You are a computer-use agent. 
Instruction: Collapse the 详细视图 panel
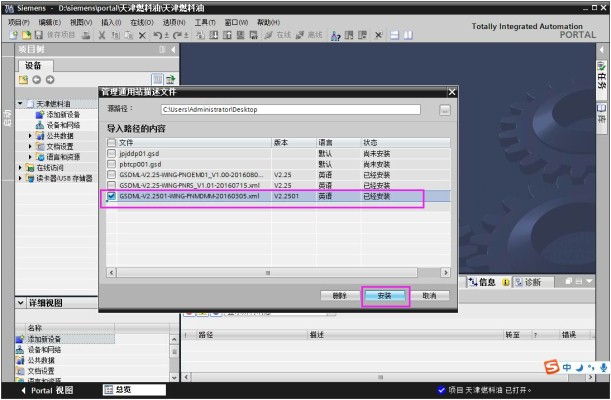[20, 302]
